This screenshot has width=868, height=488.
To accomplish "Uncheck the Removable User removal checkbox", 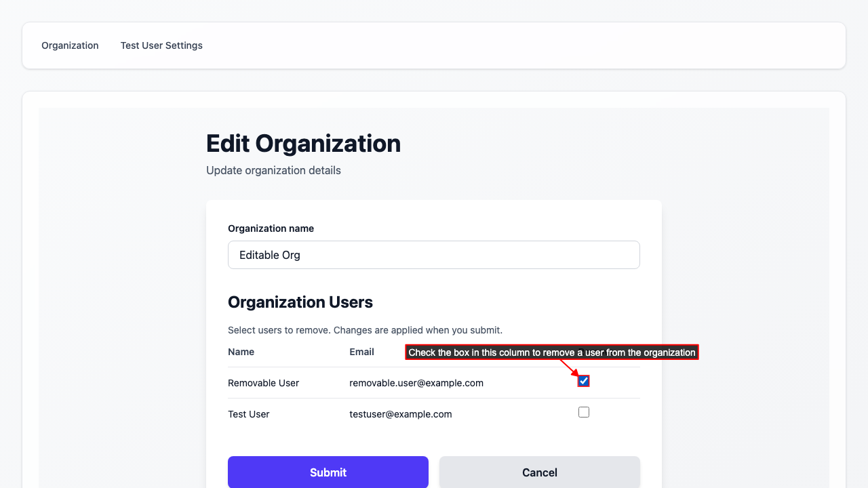I will [x=584, y=381].
